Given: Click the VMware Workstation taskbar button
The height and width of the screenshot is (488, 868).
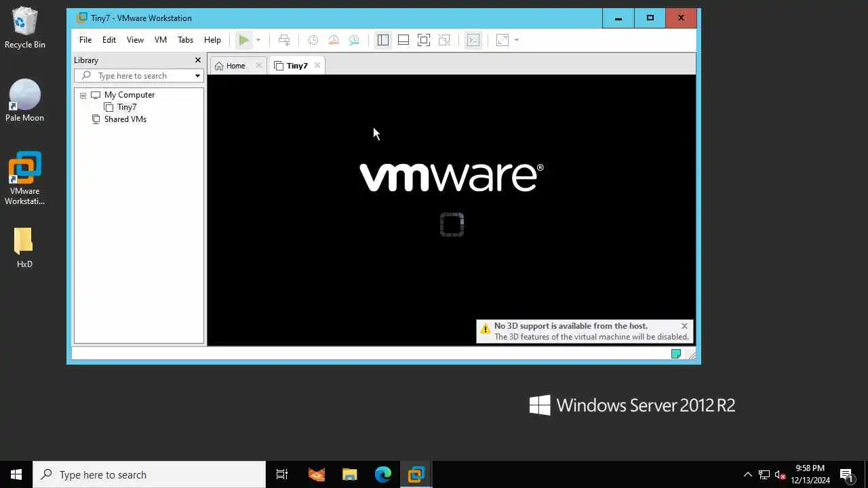Looking at the screenshot, I should pos(416,474).
